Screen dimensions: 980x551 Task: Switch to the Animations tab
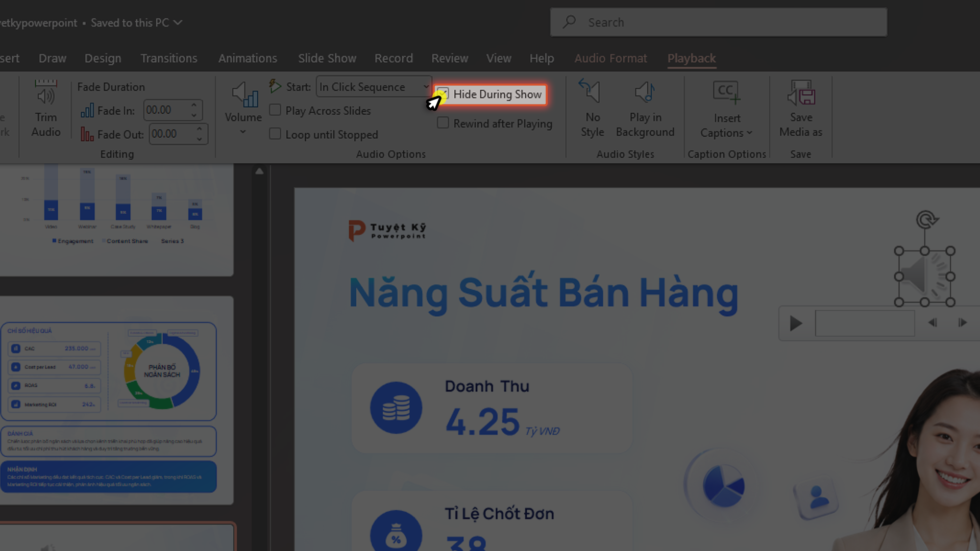[x=248, y=58]
